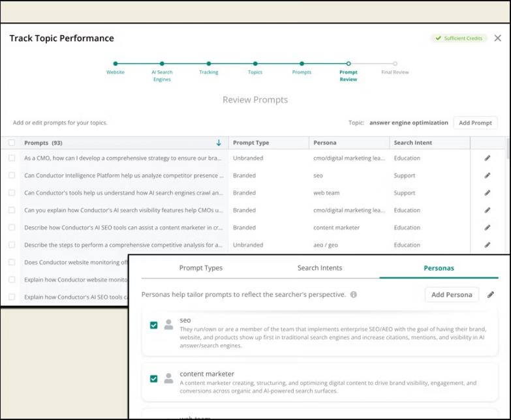Edit the 'Describe the steps to perform' prompt

pos(488,245)
